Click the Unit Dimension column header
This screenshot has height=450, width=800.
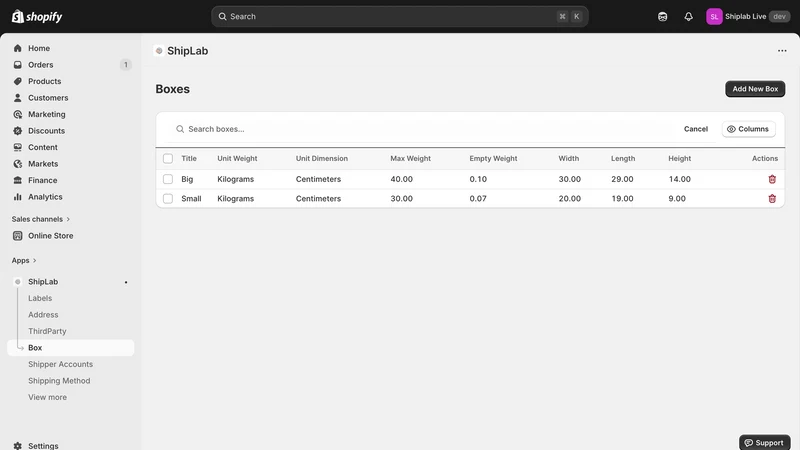pyautogui.click(x=321, y=159)
